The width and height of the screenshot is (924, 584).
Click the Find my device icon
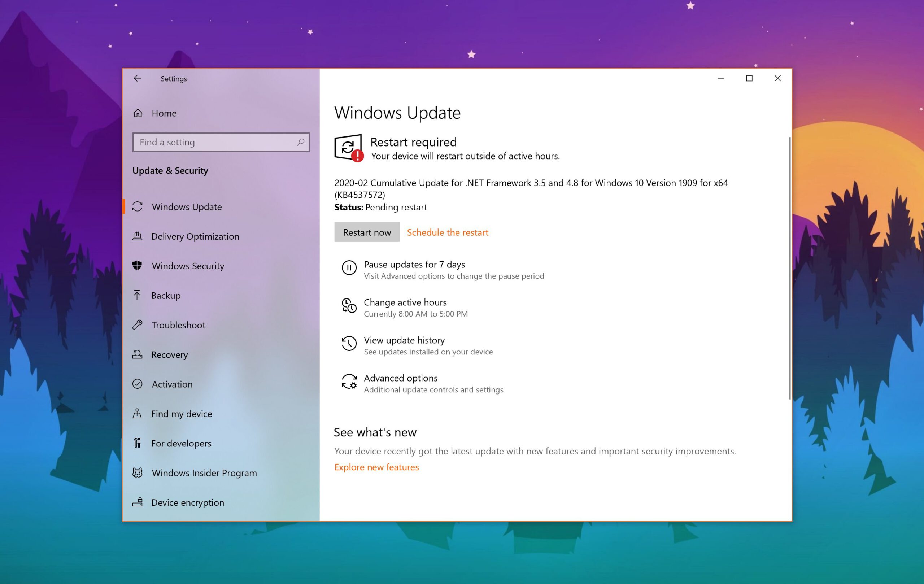(x=137, y=414)
